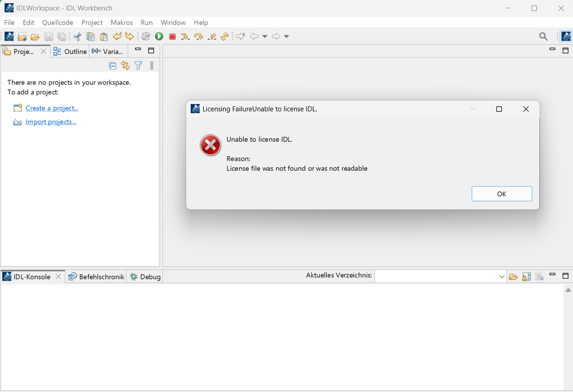Open the Aktuelles Verzeichnis combo box dropdown
The height and width of the screenshot is (392, 573).
502,277
